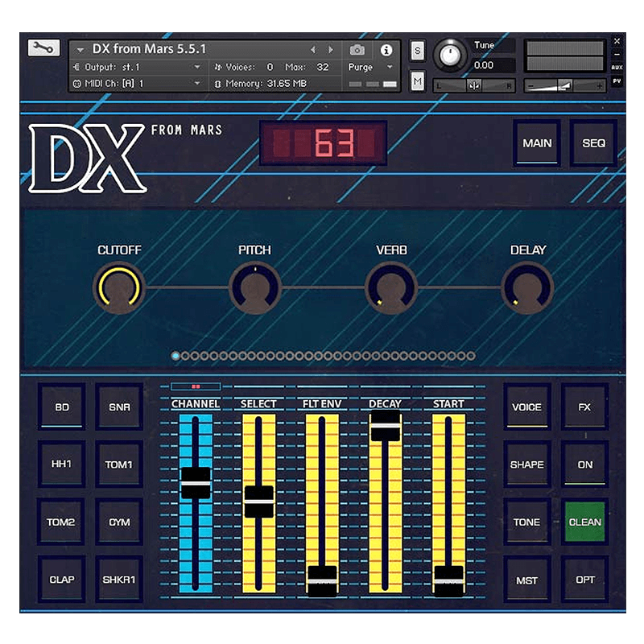Image resolution: width=644 pixels, height=644 pixels.
Task: Click the START fader handle
Action: pos(448,580)
